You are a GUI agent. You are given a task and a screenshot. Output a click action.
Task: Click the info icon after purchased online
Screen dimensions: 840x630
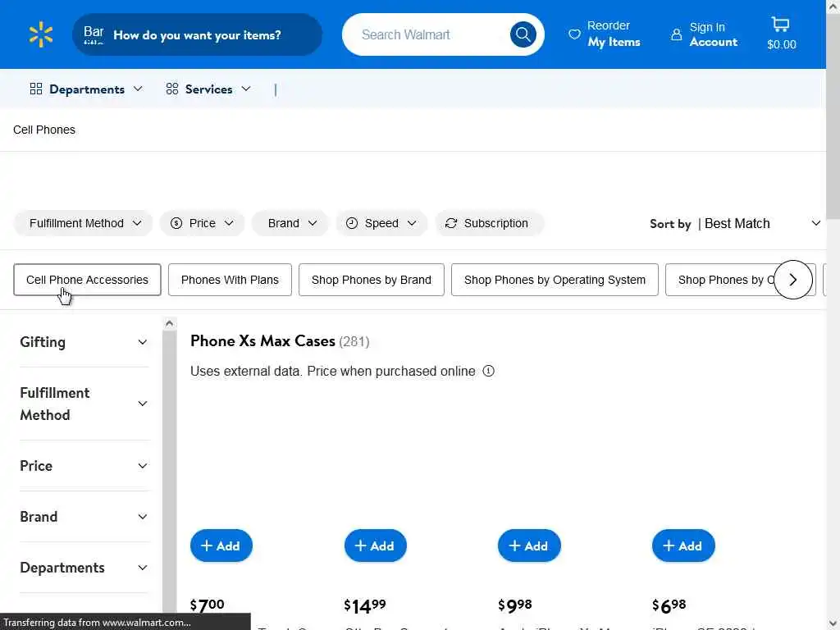point(489,371)
